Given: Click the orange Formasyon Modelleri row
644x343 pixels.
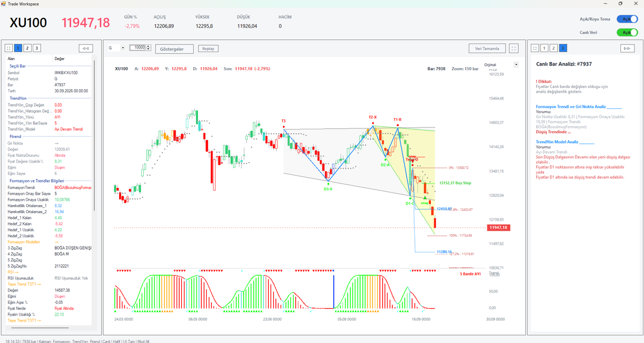Looking at the screenshot, I should pos(49,242).
